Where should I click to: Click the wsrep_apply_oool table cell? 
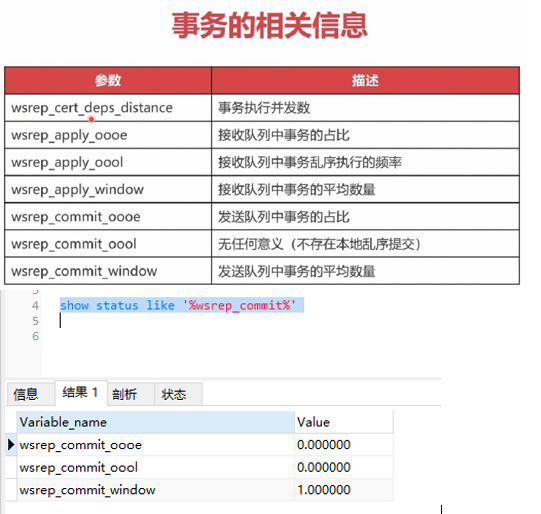pos(108,162)
